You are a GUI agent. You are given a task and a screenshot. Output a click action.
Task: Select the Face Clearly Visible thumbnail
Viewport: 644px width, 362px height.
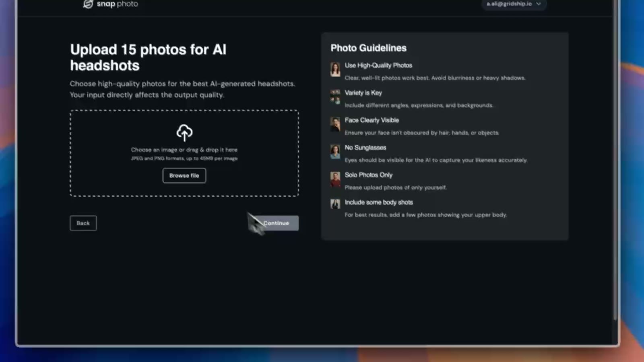335,124
